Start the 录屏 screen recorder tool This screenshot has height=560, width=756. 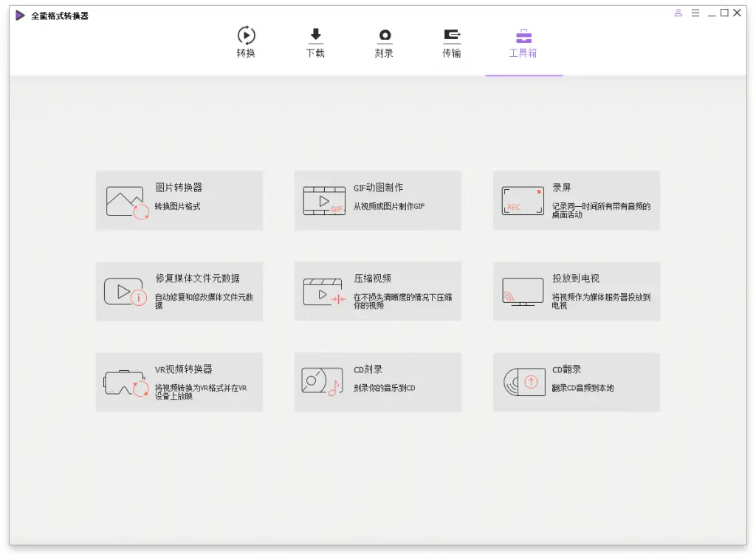point(576,199)
